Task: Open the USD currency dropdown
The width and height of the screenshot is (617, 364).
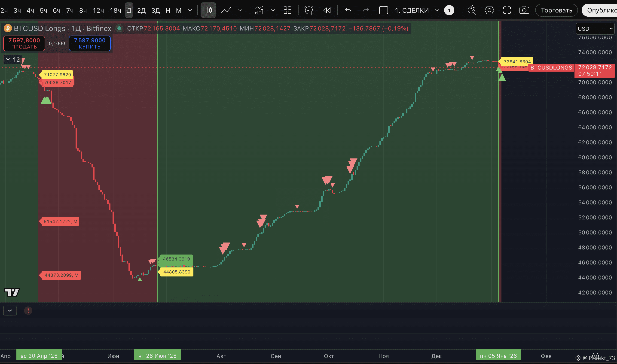Action: (x=595, y=29)
